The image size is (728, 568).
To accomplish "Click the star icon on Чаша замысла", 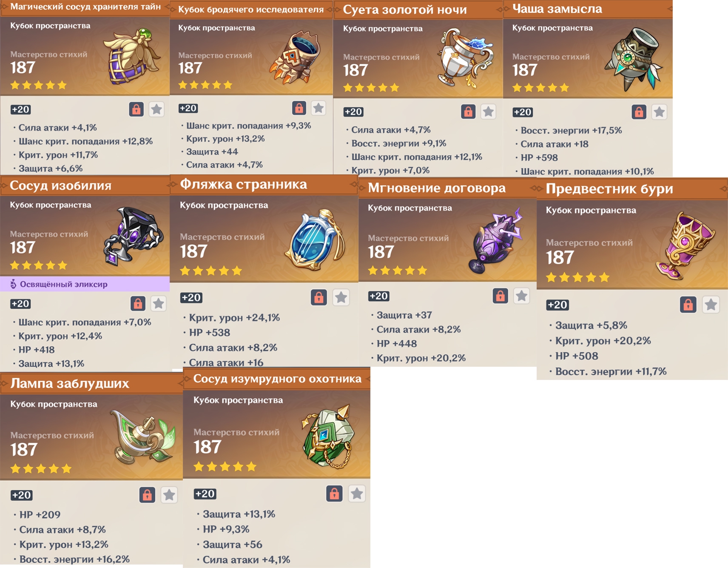I will [x=659, y=112].
